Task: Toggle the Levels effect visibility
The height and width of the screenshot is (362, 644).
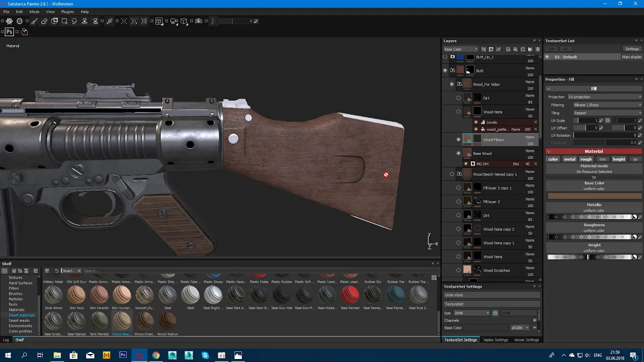Action: (476, 122)
